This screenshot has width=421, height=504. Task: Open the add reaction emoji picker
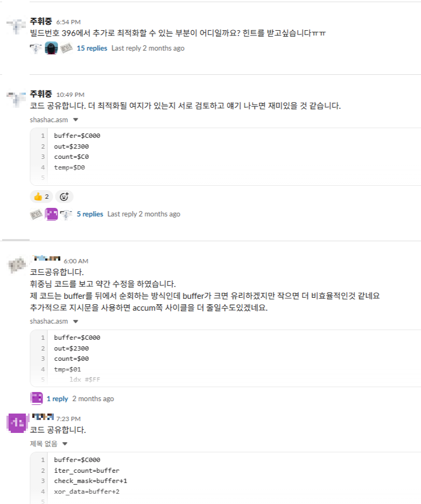pos(64,197)
